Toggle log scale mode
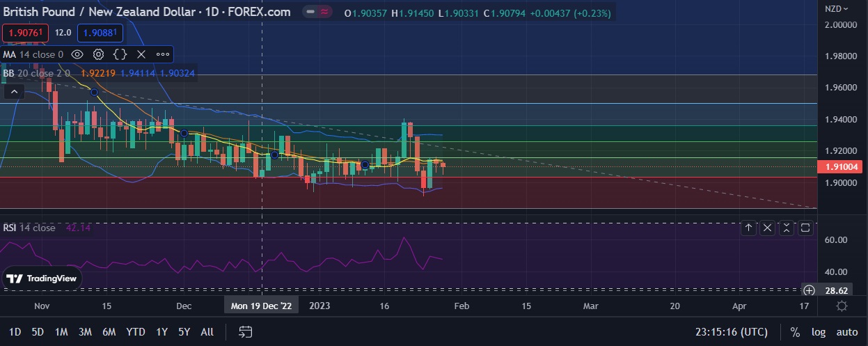The height and width of the screenshot is (346, 868). [x=817, y=332]
